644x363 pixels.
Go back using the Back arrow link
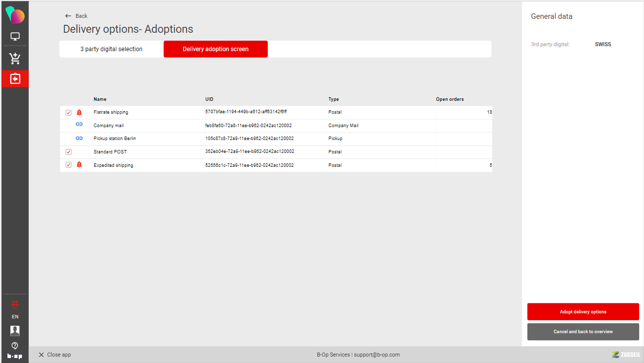[76, 16]
